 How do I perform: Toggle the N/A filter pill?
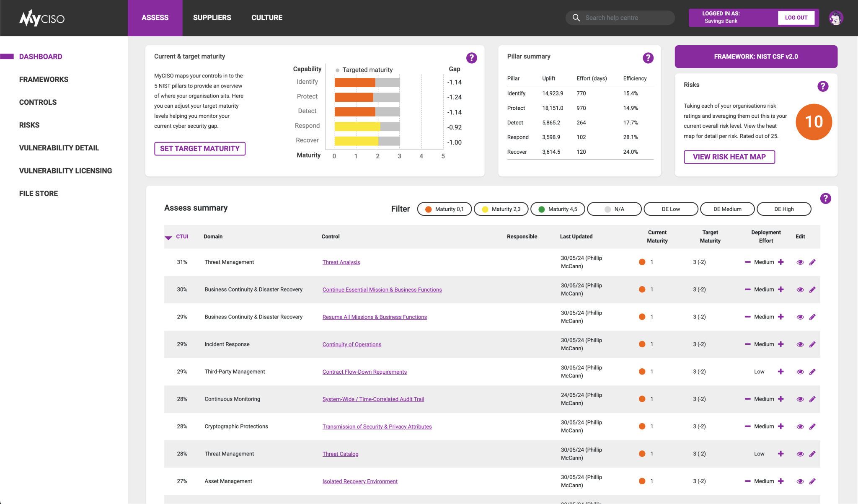click(614, 209)
